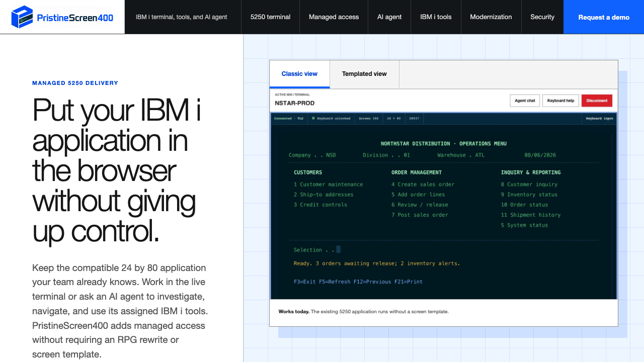The image size is (644, 362).
Task: Click the CUSTOMERS column heading
Action: coord(308,172)
